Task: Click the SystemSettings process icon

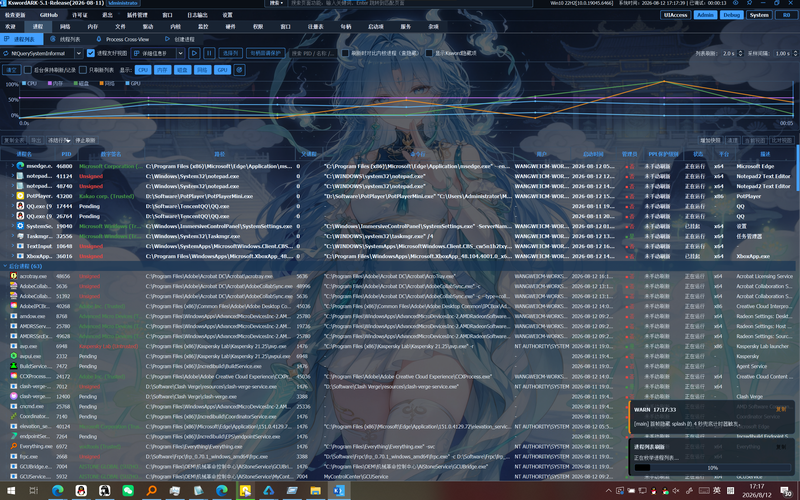Action: point(20,226)
